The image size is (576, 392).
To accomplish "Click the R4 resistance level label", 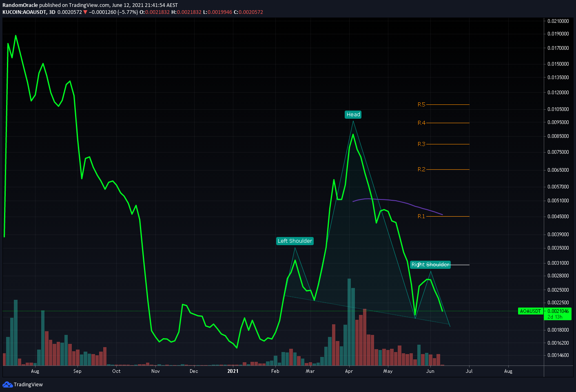I will (421, 123).
